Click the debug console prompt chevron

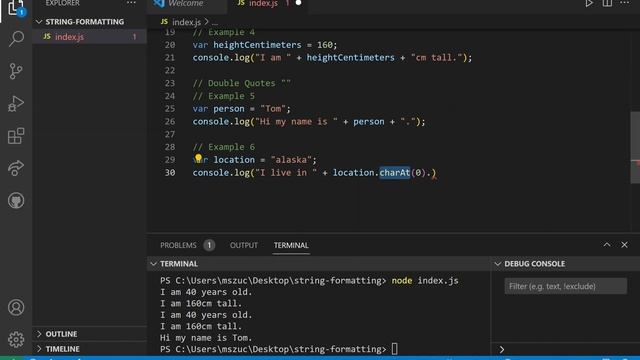(502, 349)
